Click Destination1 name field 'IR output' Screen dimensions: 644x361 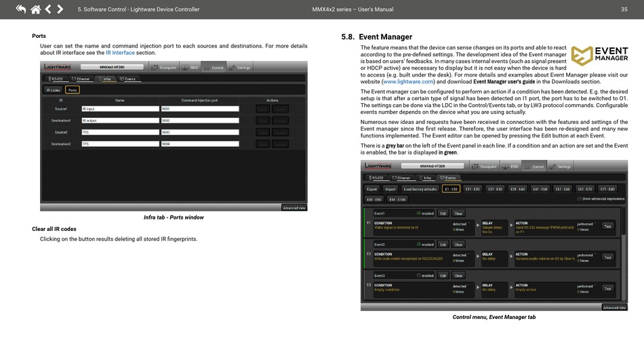[120, 121]
